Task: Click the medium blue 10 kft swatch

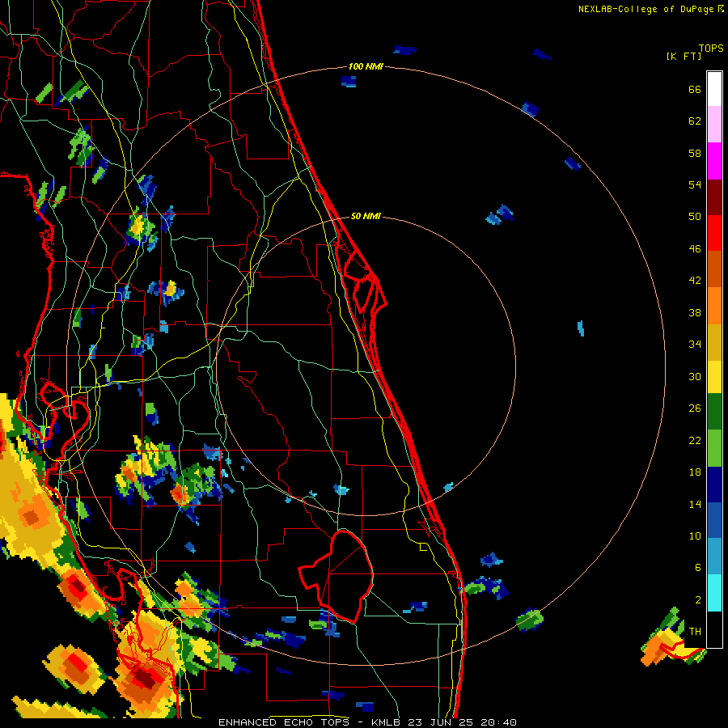Action: click(714, 520)
